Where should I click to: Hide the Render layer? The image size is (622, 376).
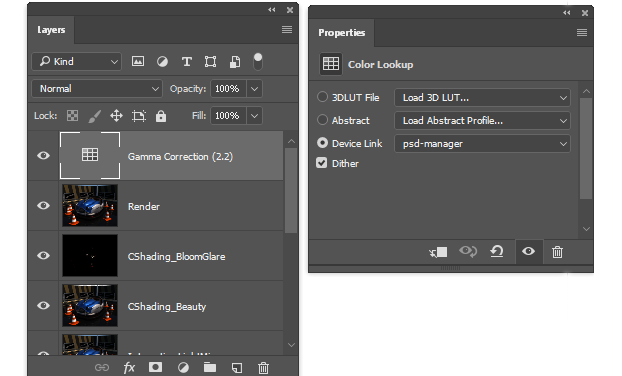[x=43, y=205]
